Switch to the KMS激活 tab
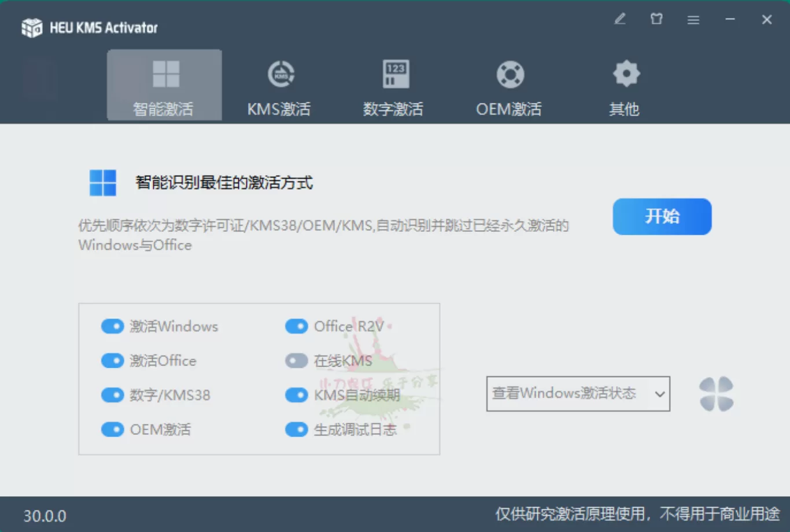Viewport: 790px width, 532px height. pyautogui.click(x=279, y=86)
